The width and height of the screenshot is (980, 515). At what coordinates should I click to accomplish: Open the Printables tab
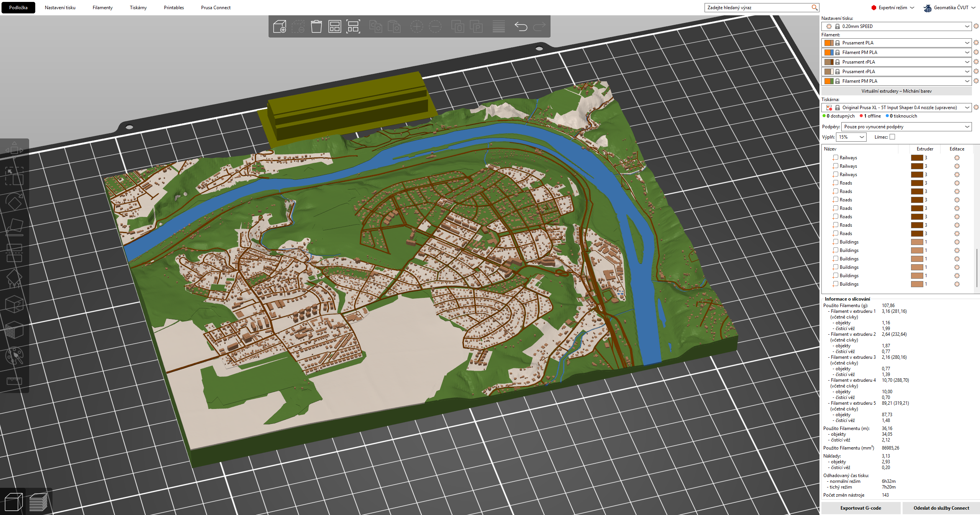pos(174,8)
